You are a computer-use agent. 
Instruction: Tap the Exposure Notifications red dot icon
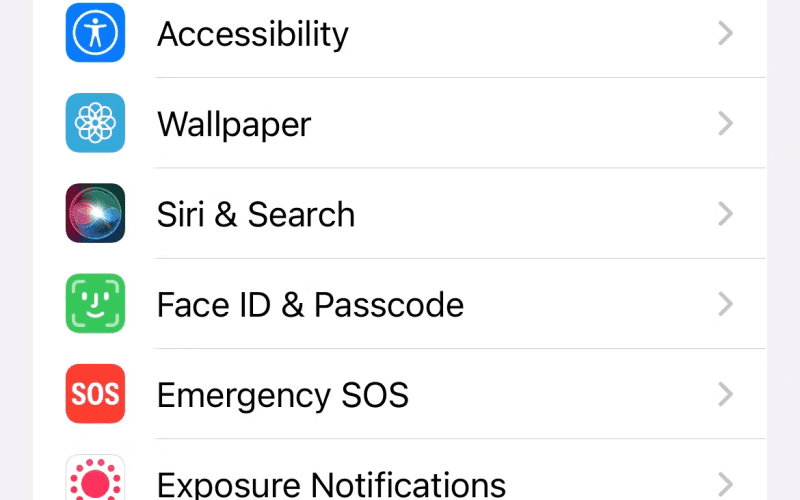point(95,478)
